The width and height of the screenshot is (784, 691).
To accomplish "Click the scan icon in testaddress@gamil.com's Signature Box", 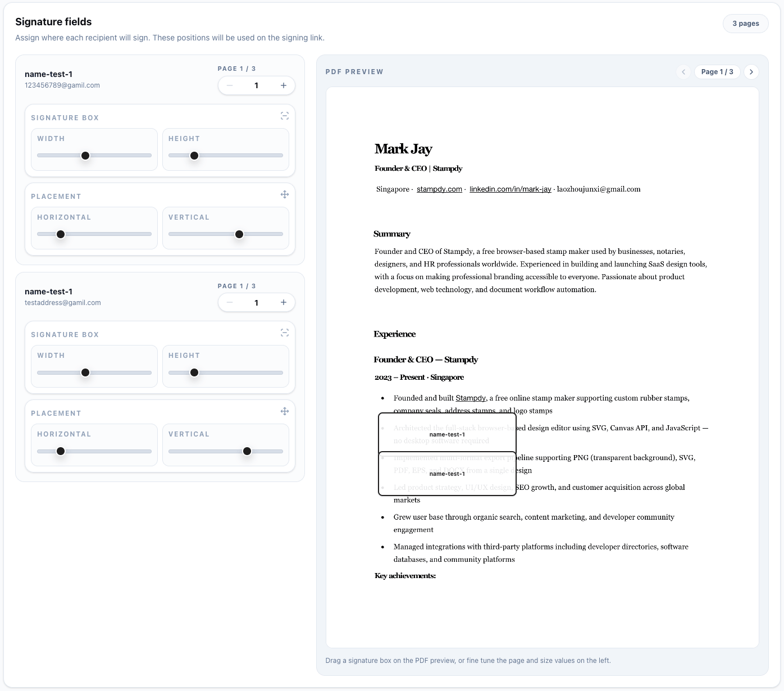I will click(x=285, y=333).
